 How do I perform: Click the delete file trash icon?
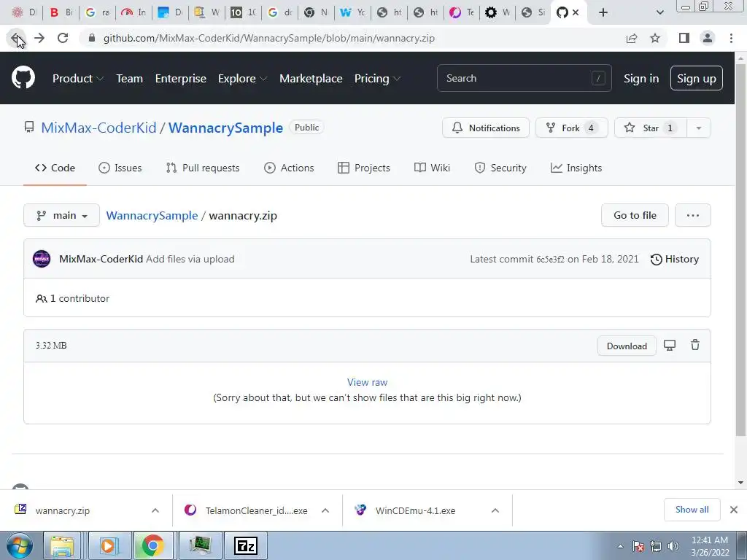click(x=695, y=345)
